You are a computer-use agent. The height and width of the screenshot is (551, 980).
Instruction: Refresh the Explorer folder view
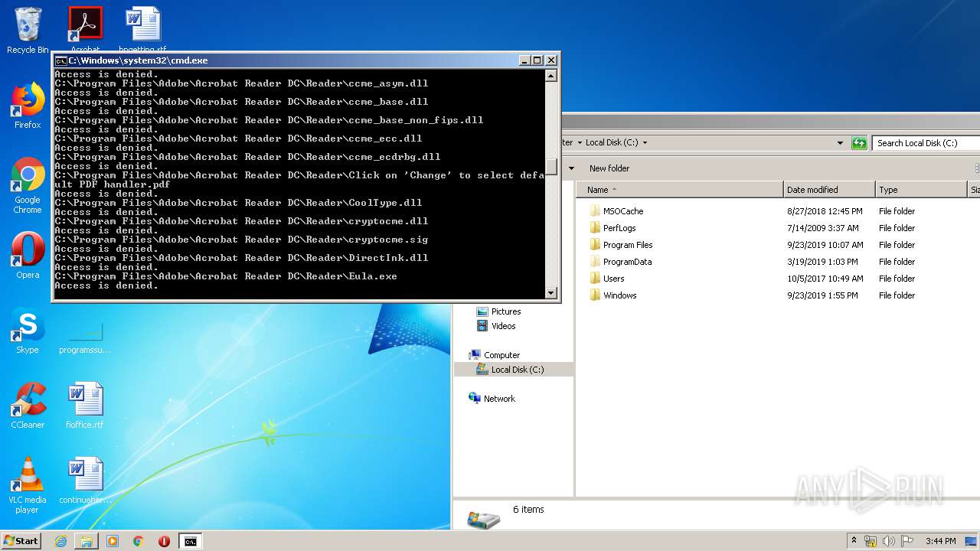tap(859, 143)
